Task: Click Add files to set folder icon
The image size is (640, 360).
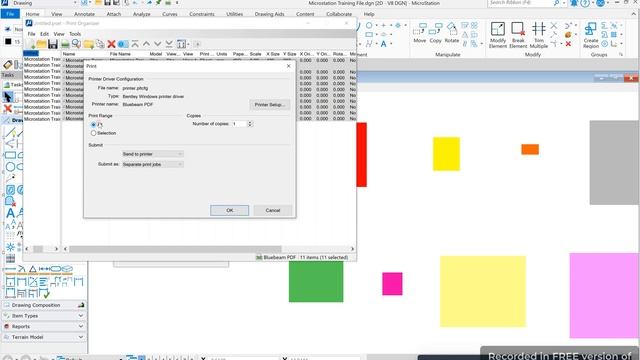Action: (88, 44)
